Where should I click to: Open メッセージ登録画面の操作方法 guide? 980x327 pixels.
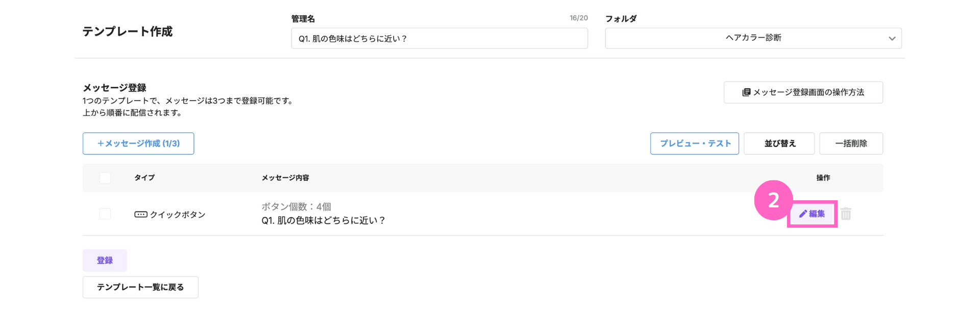tap(803, 92)
